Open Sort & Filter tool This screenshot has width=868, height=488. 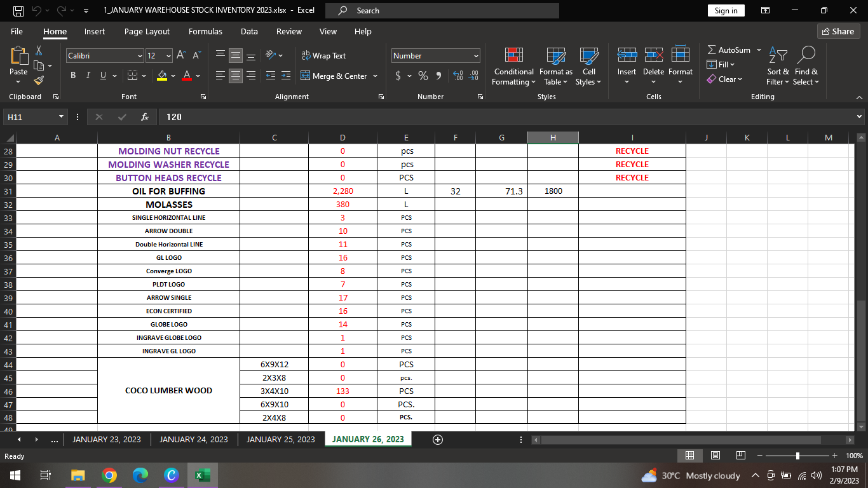[x=778, y=66]
